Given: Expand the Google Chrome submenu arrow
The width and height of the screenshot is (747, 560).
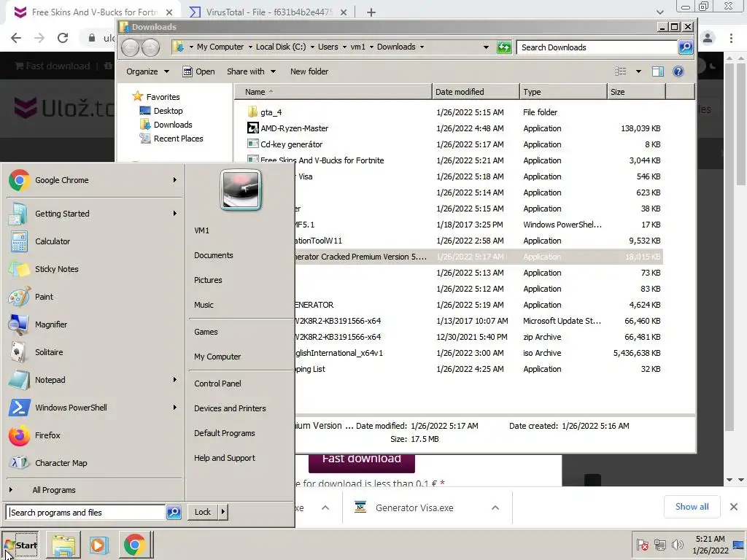Looking at the screenshot, I should (175, 180).
